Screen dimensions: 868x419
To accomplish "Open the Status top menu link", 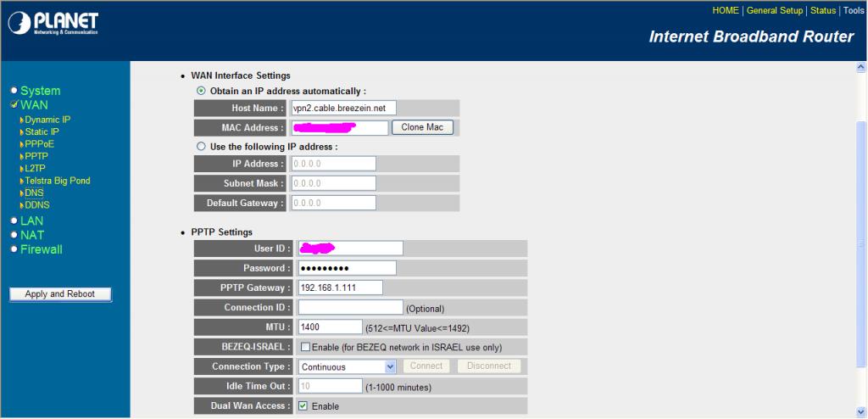I will 823,11.
